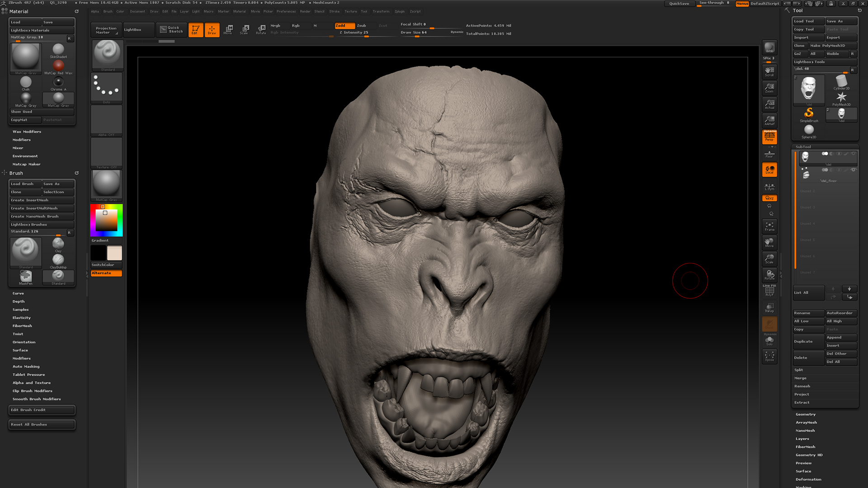
Task: Pick a color in the color picker square
Action: [106, 220]
